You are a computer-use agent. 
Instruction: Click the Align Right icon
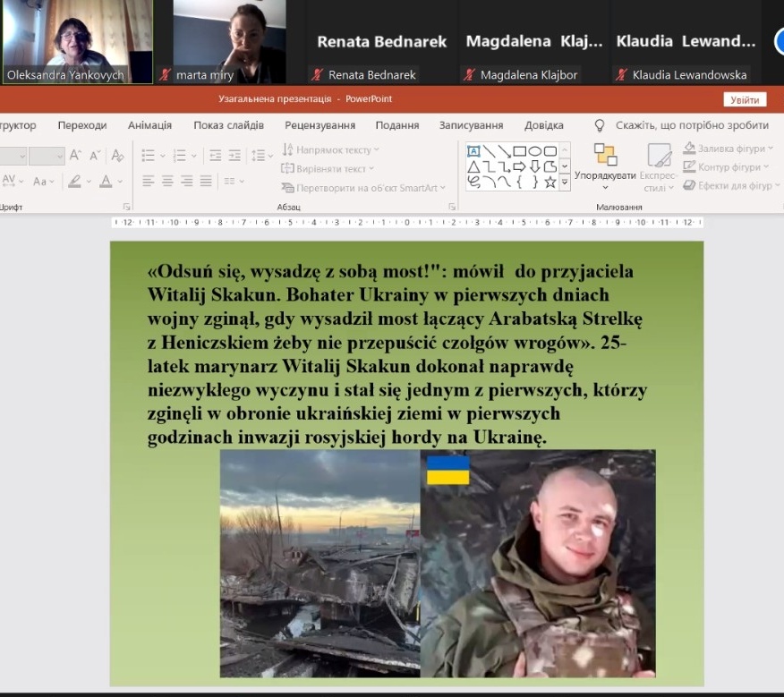[186, 181]
